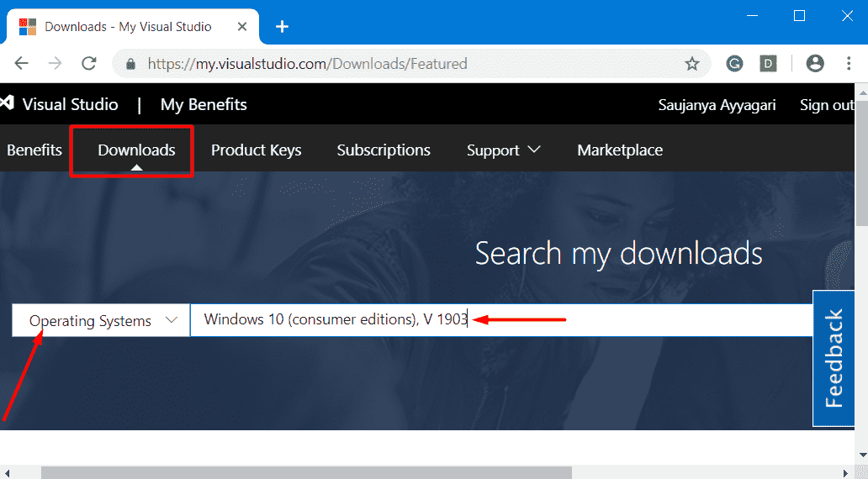This screenshot has width=868, height=479.
Task: Open the Chrome profile avatar
Action: point(815,64)
